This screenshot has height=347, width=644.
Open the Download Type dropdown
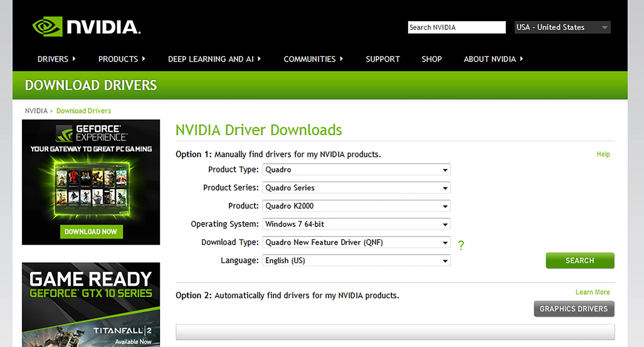[356, 242]
